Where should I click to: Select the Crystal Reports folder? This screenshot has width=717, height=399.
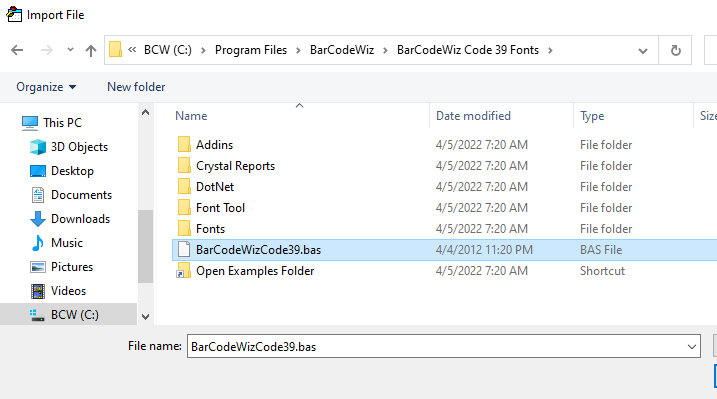coord(235,166)
